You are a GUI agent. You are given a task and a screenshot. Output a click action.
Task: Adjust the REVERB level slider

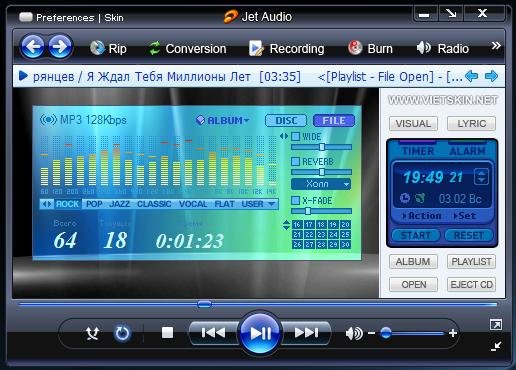click(x=321, y=172)
